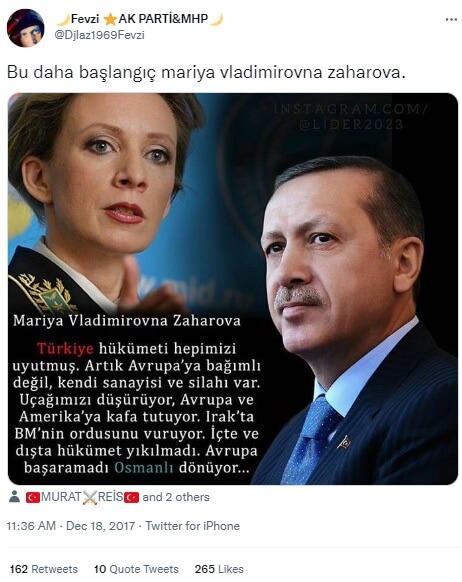The image size is (462, 582).
Task: Click the Turkish flag emoji before MURAT
Action: (33, 497)
